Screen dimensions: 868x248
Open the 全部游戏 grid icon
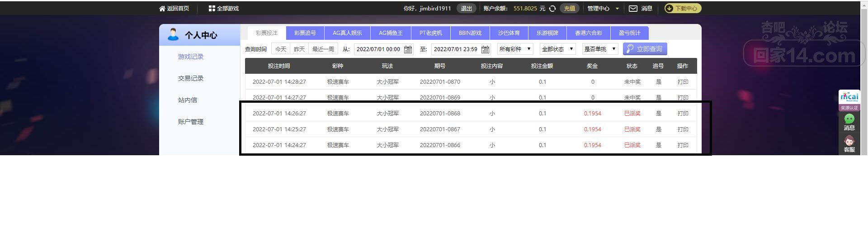[x=212, y=9]
